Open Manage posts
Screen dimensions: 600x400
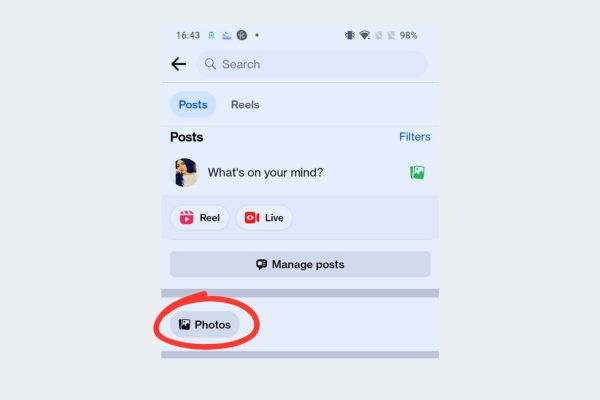tap(300, 264)
